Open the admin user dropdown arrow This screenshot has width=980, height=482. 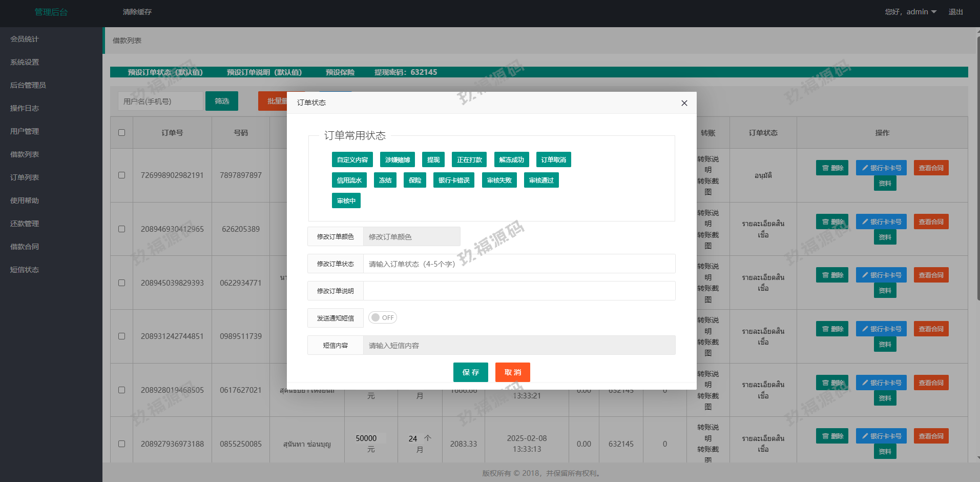(x=933, y=12)
